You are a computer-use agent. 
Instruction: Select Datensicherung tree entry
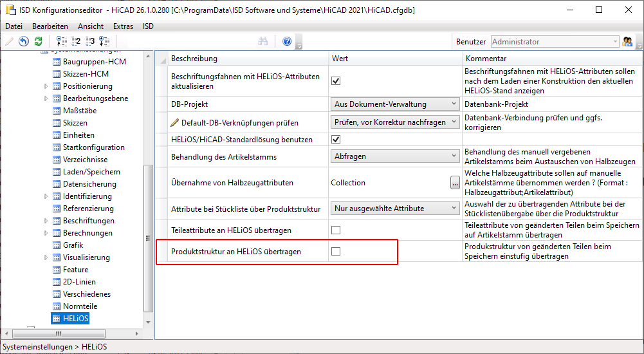pos(89,184)
